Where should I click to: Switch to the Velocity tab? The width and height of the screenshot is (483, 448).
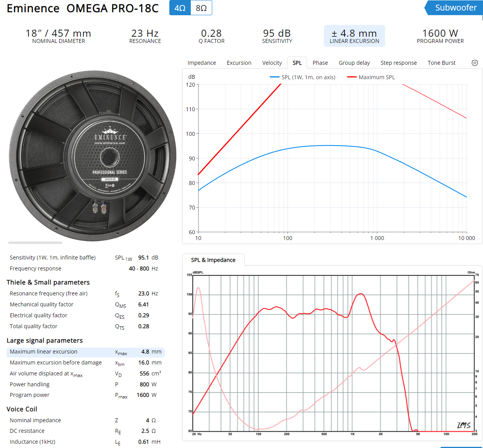click(x=272, y=63)
